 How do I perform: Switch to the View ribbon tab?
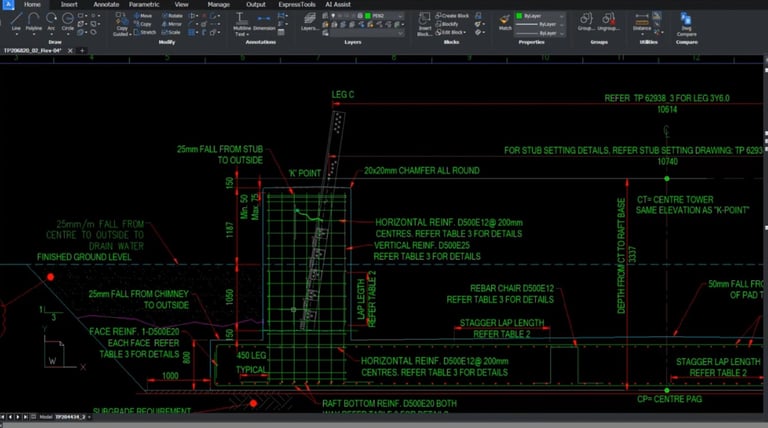pos(181,4)
